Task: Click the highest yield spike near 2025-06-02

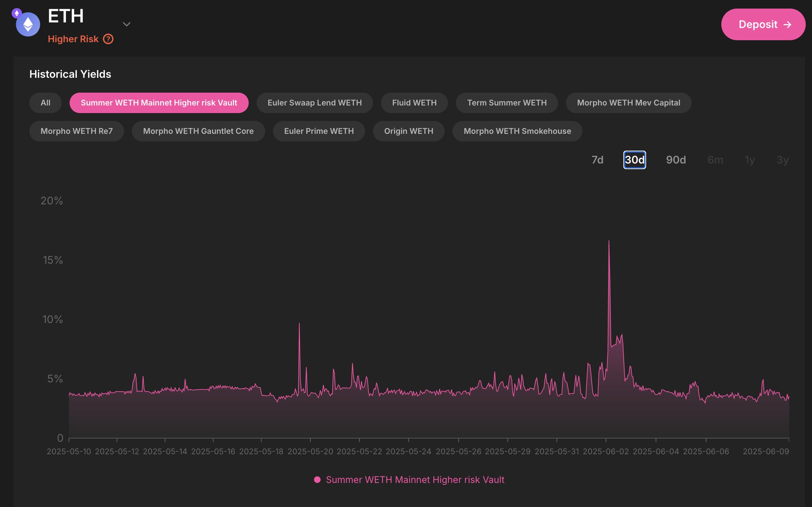Action: pyautogui.click(x=609, y=241)
